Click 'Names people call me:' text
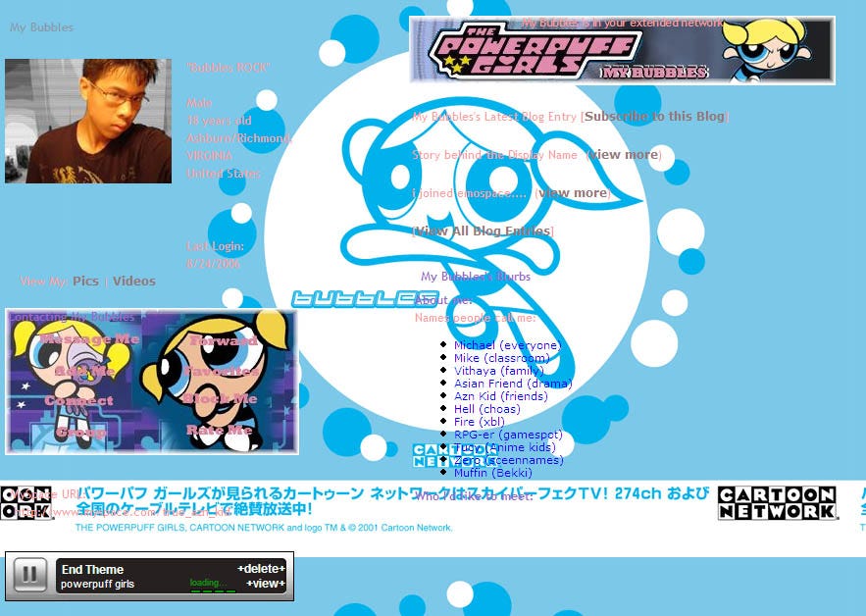Viewport: 866px width, 616px height. coord(475,318)
